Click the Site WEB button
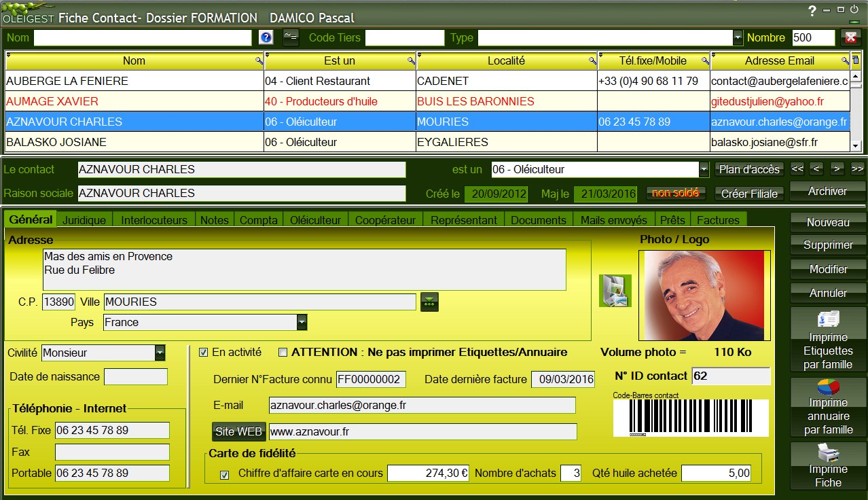Screen dimensions: 868x500 tap(238, 431)
